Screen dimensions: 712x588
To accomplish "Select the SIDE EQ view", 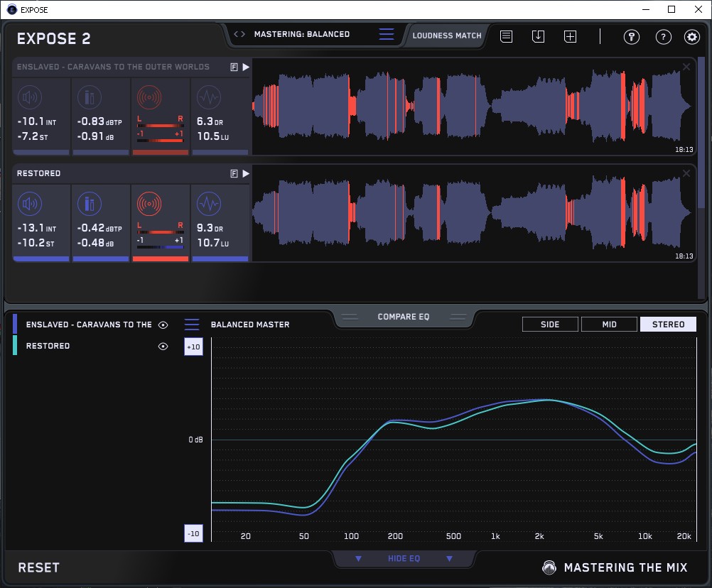I will (550, 325).
